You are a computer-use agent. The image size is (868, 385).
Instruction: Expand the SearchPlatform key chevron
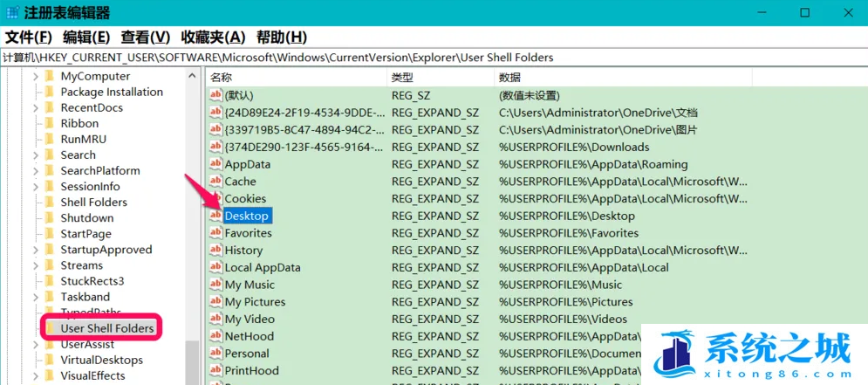coord(36,170)
